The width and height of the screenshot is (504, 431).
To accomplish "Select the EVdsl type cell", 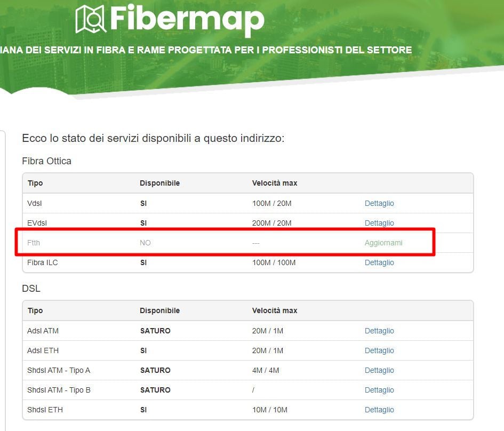I will (37, 223).
